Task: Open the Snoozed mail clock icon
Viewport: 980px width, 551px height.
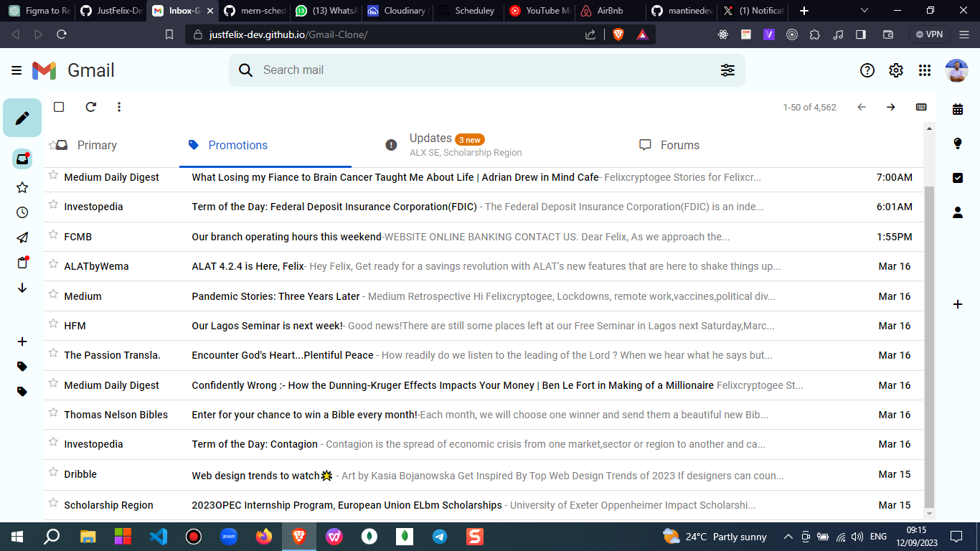Action: pos(22,212)
